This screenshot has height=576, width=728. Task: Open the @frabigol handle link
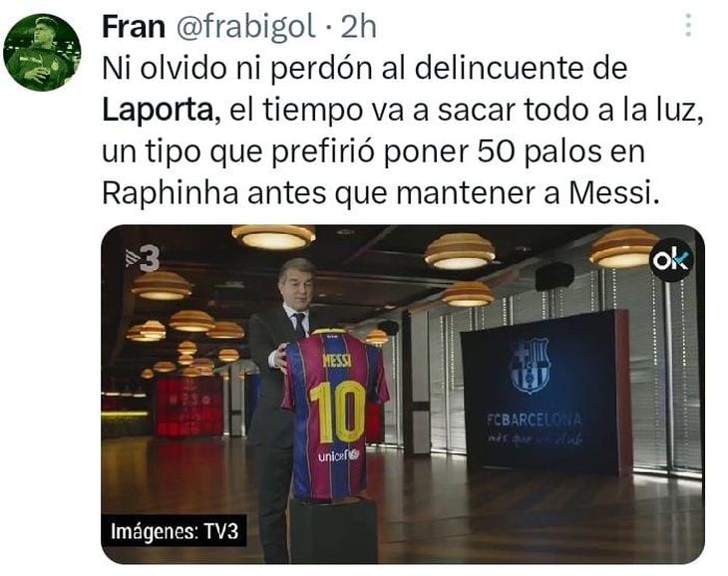(245, 27)
